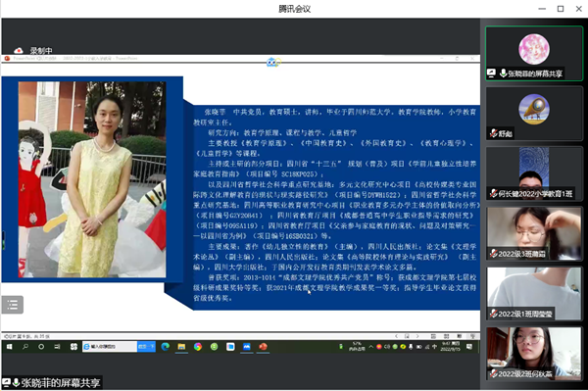Click the Tencent Meeting taskbar icon
Image resolution: width=588 pixels, height=391 pixels.
coord(246,347)
